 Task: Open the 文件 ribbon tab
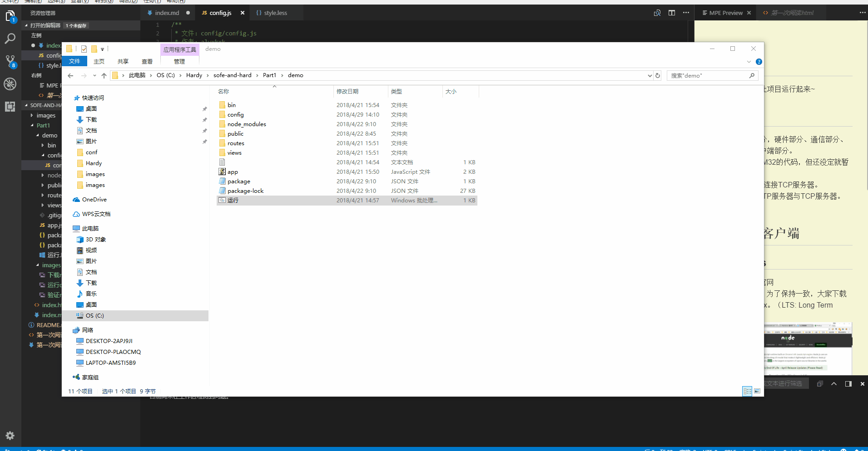click(x=74, y=61)
